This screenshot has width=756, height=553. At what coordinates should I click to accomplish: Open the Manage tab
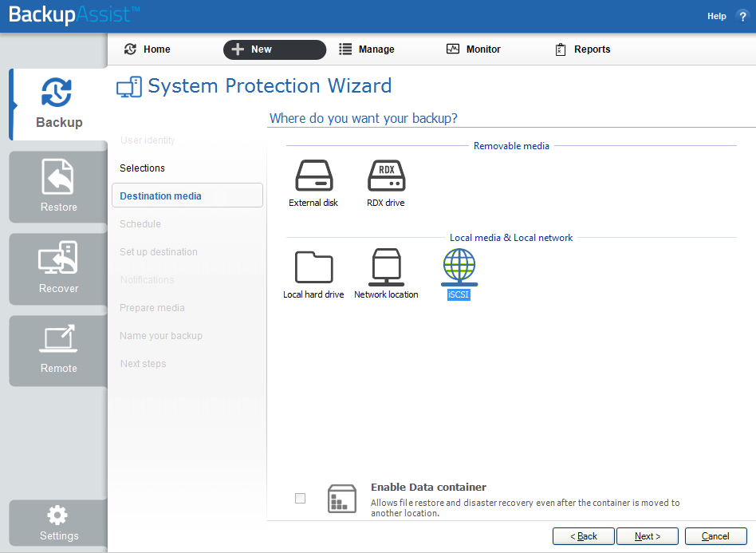(x=366, y=49)
